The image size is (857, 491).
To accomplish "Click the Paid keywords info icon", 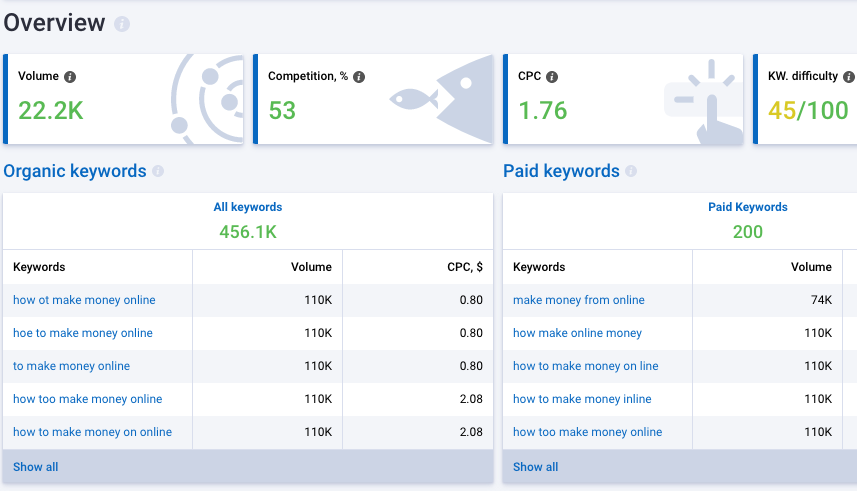I will point(631,171).
